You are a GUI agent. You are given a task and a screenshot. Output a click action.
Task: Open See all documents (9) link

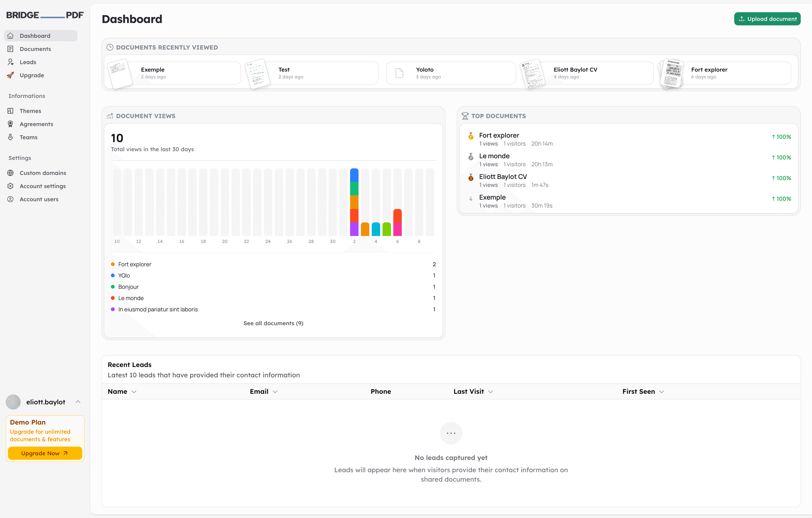pyautogui.click(x=273, y=323)
